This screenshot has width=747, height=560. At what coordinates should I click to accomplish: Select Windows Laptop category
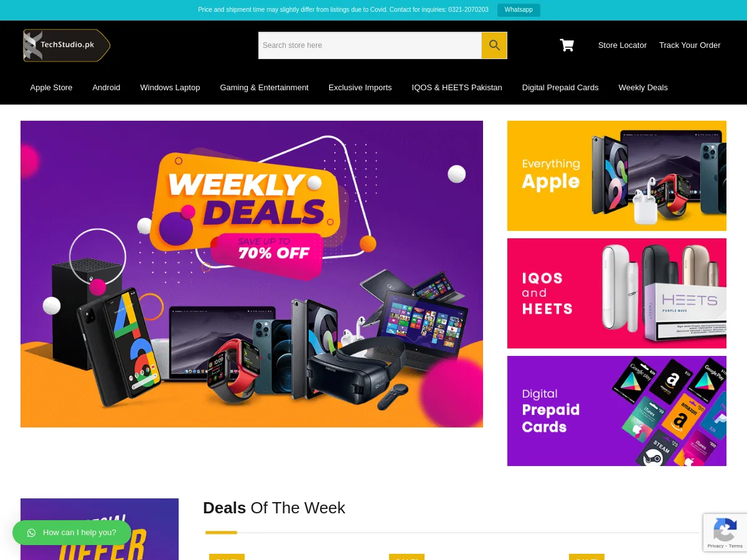pos(170,88)
